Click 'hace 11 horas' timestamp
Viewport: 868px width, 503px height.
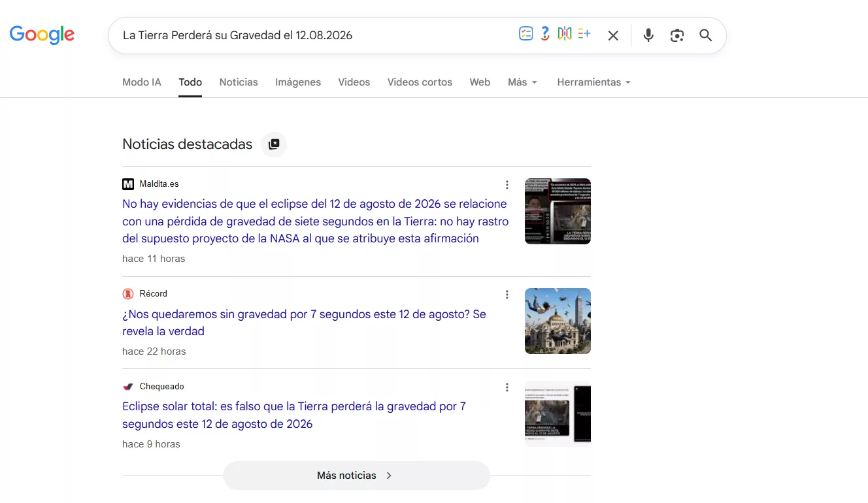154,259
